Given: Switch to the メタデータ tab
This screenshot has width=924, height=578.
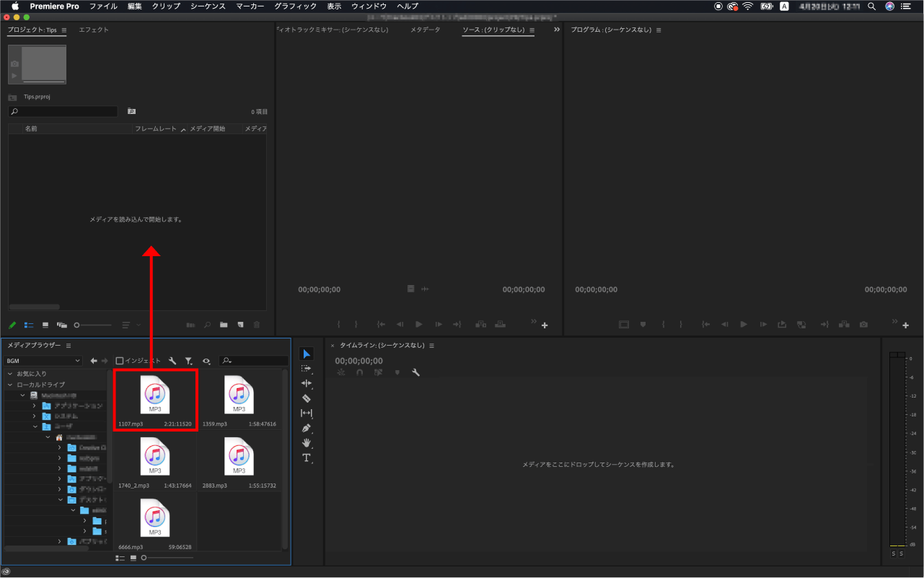Looking at the screenshot, I should (x=425, y=30).
